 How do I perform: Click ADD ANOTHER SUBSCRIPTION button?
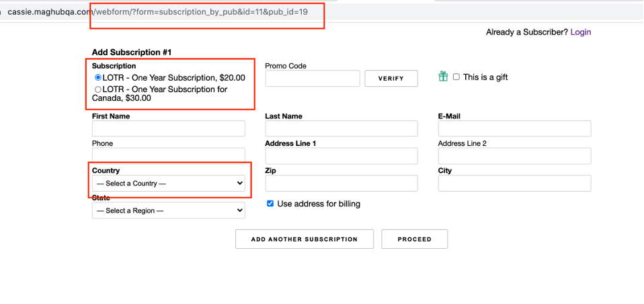[304, 239]
